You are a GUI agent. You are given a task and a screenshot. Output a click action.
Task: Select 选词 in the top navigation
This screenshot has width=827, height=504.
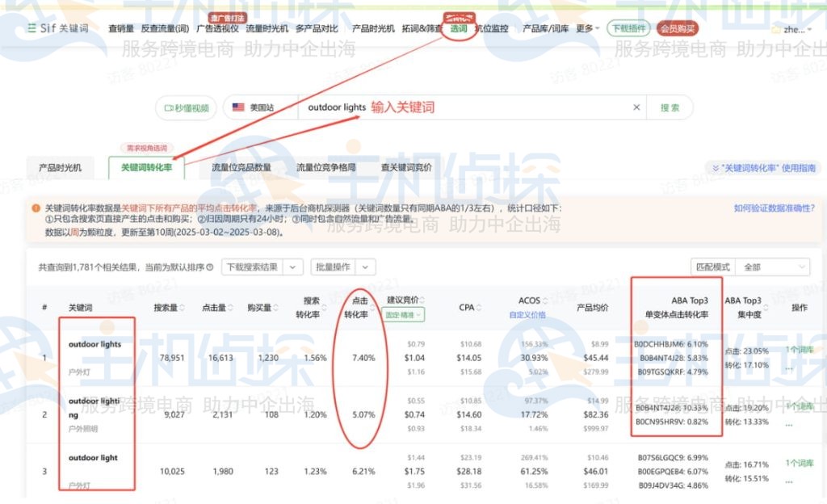tap(458, 27)
